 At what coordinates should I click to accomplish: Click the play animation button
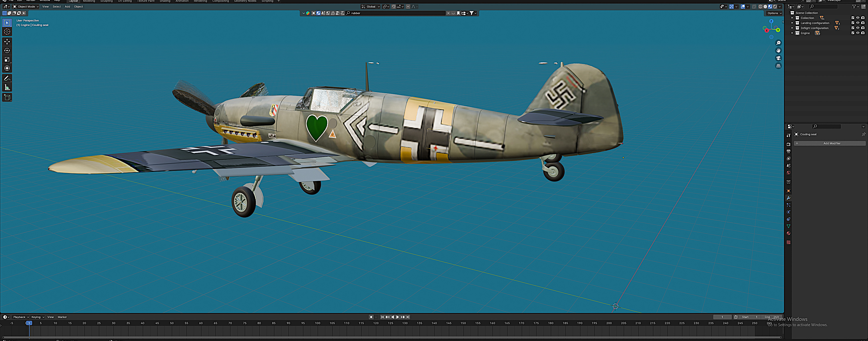pyautogui.click(x=398, y=317)
